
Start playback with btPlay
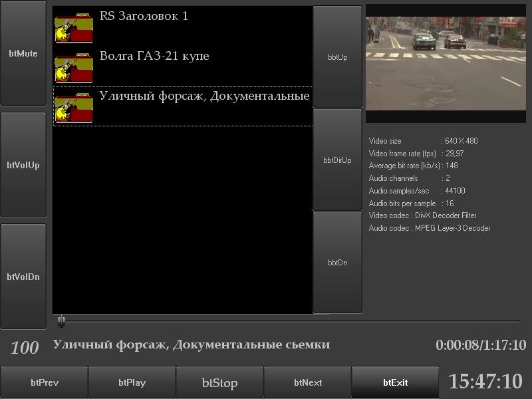pyautogui.click(x=132, y=382)
